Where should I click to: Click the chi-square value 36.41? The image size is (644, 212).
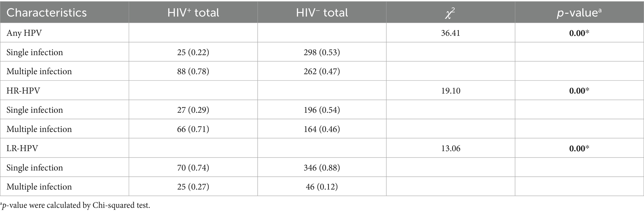click(451, 33)
